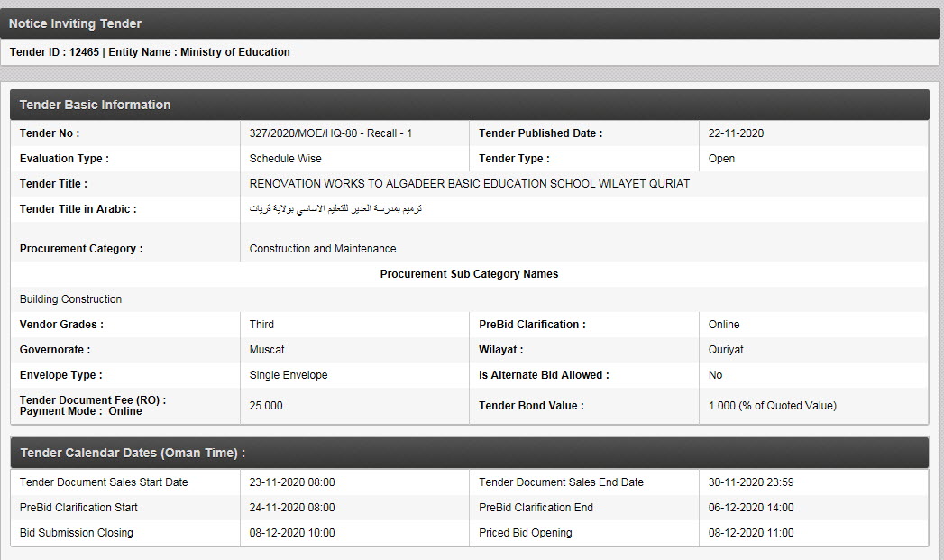Screen dimensions: 944x560
Task: Click the Arabic tender title text
Action: (x=336, y=209)
